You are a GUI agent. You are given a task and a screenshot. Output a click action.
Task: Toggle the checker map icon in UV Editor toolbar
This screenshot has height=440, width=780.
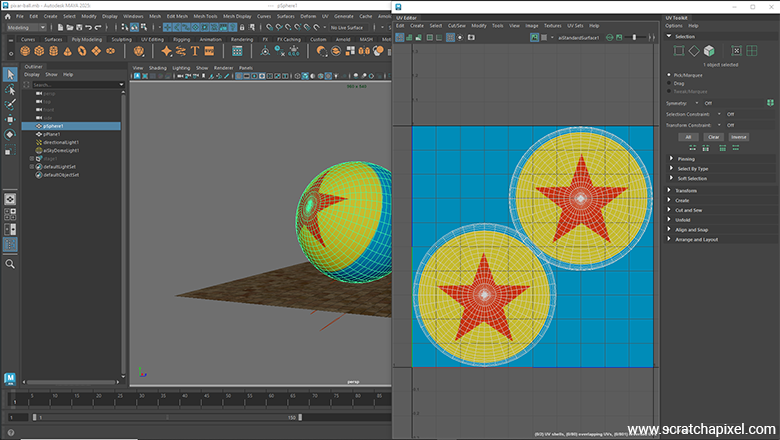[x=544, y=37]
